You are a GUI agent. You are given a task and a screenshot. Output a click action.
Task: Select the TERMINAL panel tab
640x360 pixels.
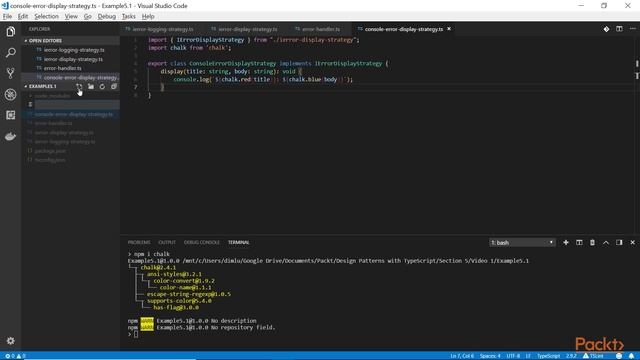pyautogui.click(x=239, y=242)
